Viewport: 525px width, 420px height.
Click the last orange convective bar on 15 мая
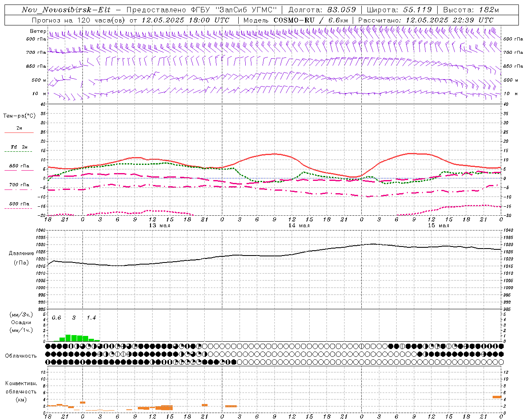(497, 397)
